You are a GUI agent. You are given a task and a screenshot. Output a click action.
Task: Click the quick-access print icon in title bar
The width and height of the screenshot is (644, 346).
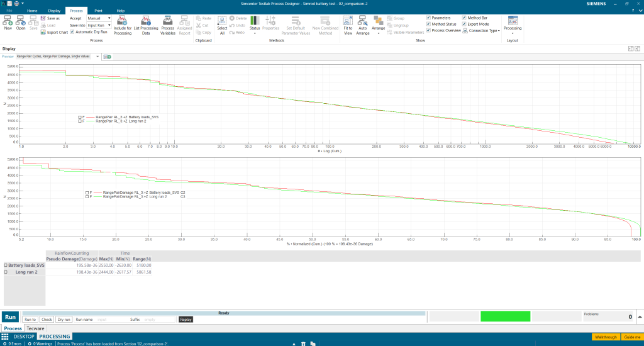16,3
